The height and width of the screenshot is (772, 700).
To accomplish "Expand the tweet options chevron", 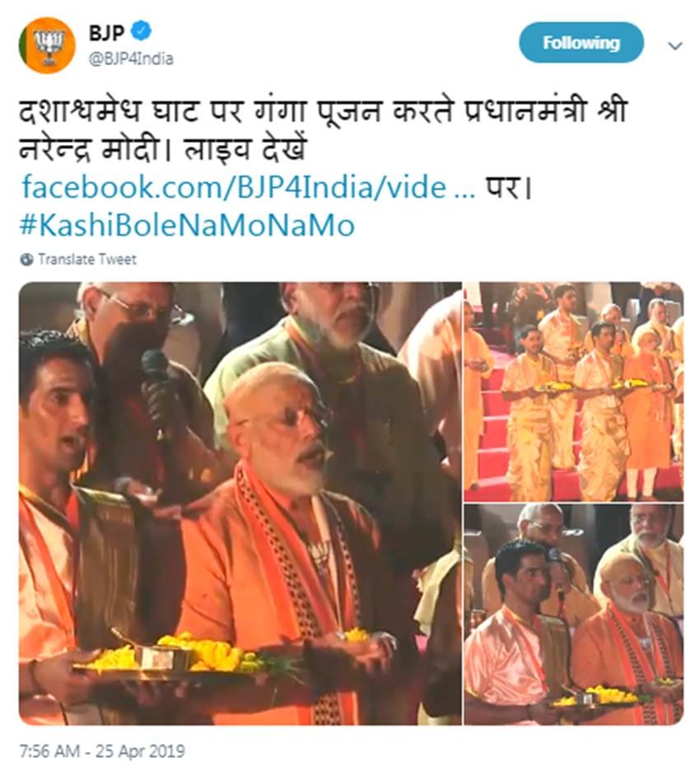I will click(675, 46).
